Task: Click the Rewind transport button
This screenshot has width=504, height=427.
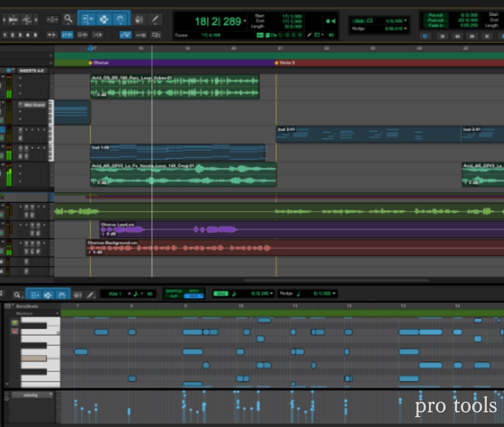Action: (457, 36)
